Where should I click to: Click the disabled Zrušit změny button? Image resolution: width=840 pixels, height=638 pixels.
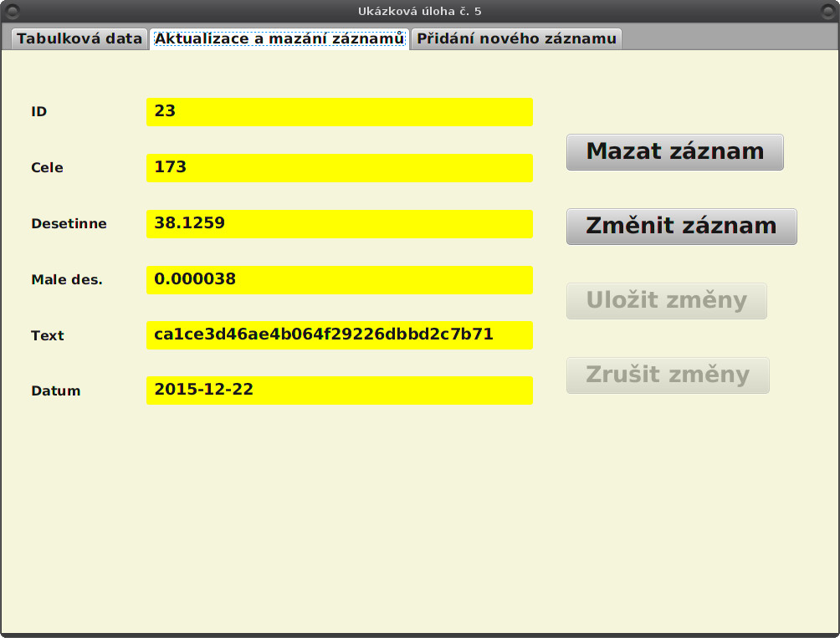click(667, 375)
